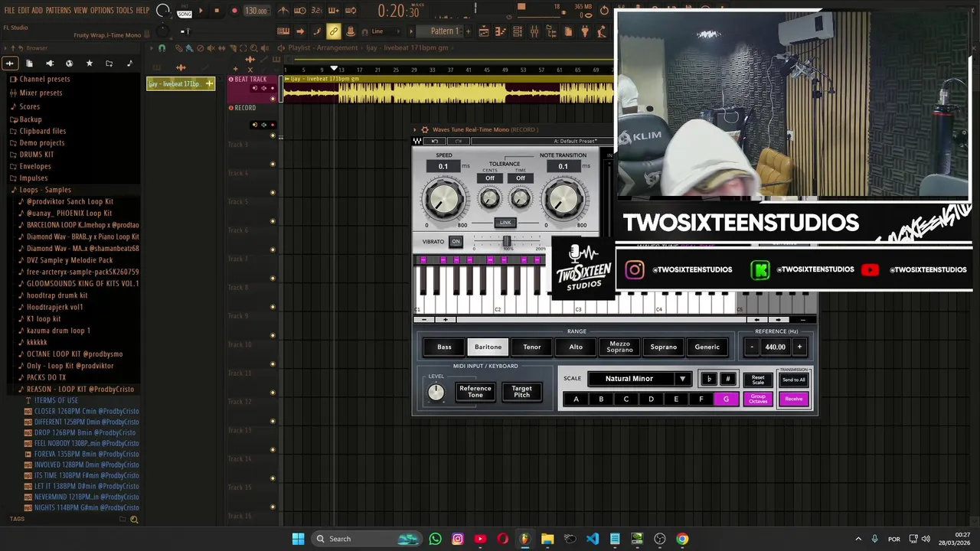Increase reference Hz with the plus button
Viewport: 980px width, 551px height.
[799, 347]
